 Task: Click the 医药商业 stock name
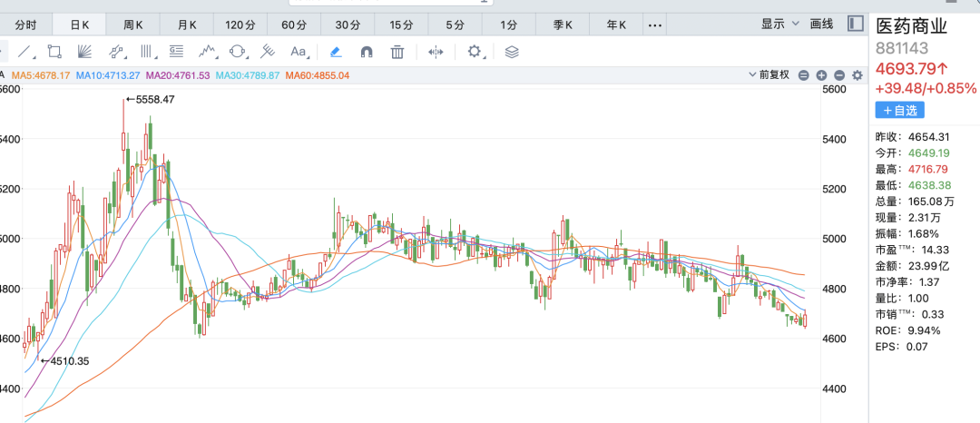[x=912, y=26]
